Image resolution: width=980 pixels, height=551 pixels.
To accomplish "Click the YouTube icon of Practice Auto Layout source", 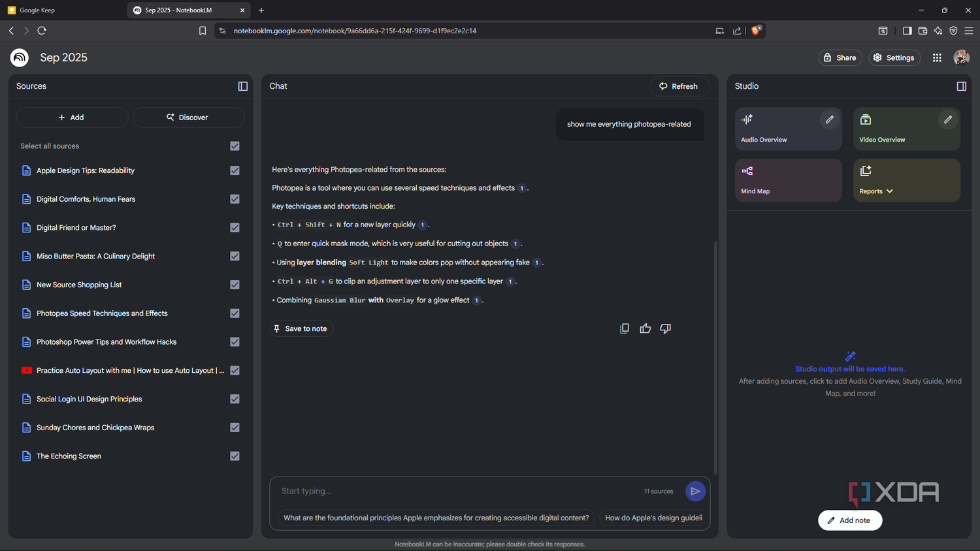I will point(27,370).
